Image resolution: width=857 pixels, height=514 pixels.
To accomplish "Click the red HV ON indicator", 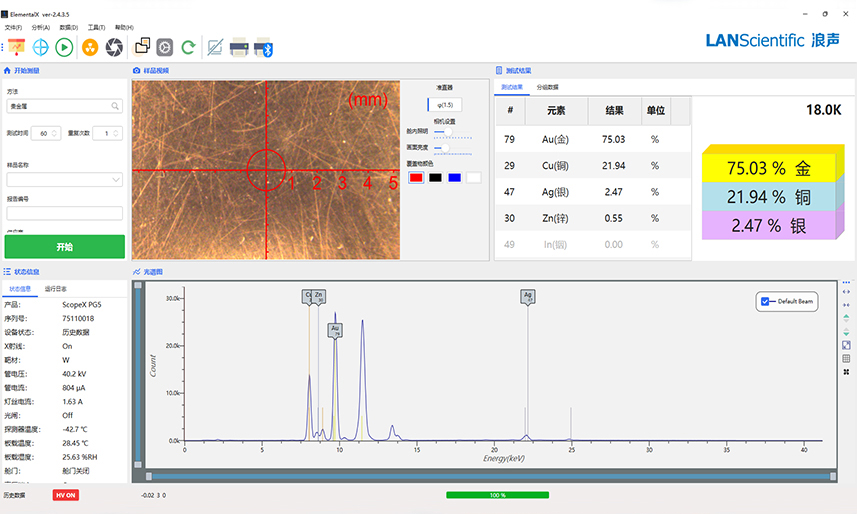I will coord(66,494).
